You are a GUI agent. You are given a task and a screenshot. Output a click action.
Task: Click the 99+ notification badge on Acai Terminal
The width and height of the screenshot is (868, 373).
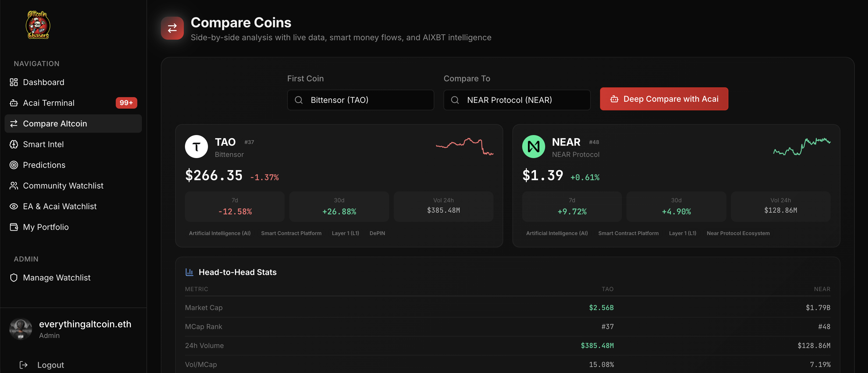(126, 103)
